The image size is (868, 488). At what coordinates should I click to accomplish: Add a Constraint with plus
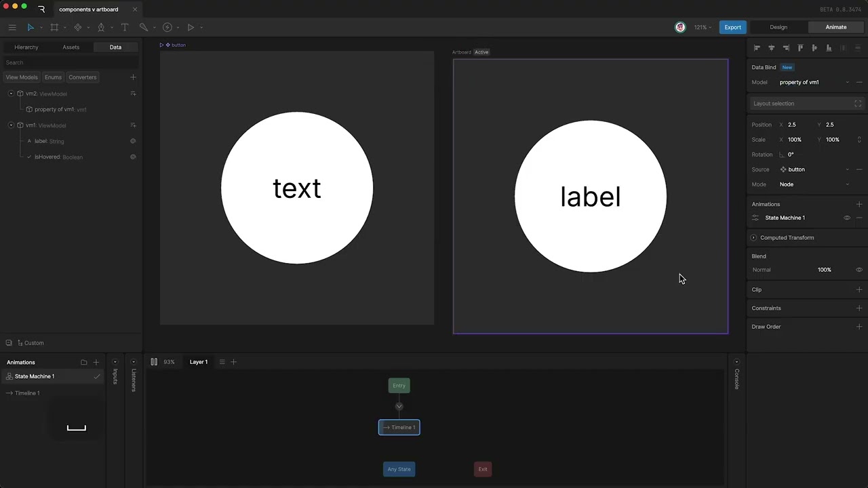(859, 308)
